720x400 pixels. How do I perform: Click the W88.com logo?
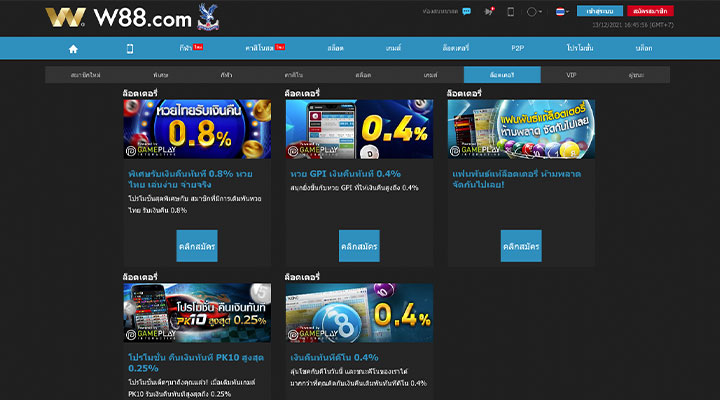(118, 18)
